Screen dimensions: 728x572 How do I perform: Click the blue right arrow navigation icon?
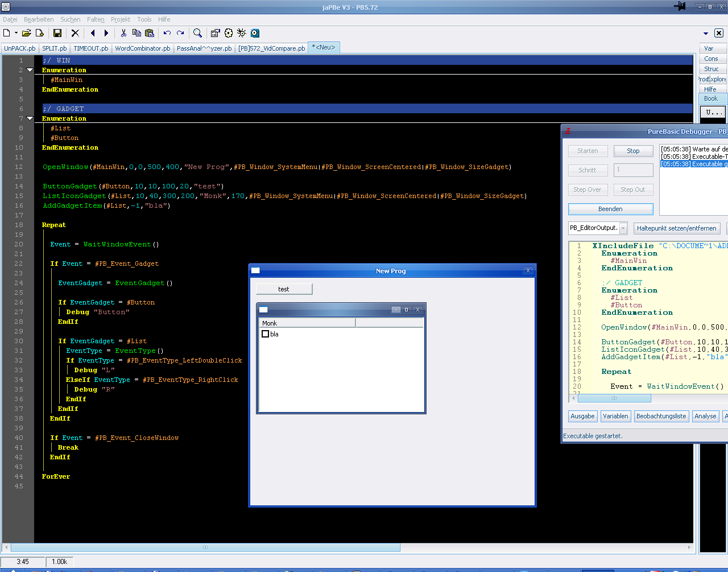(106, 33)
